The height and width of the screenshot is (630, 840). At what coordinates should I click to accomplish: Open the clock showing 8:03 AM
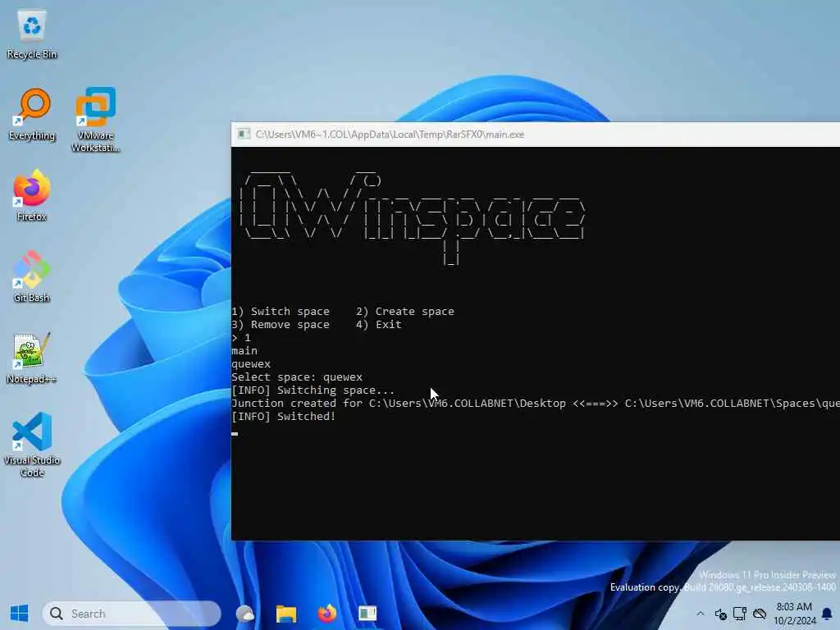(794, 614)
